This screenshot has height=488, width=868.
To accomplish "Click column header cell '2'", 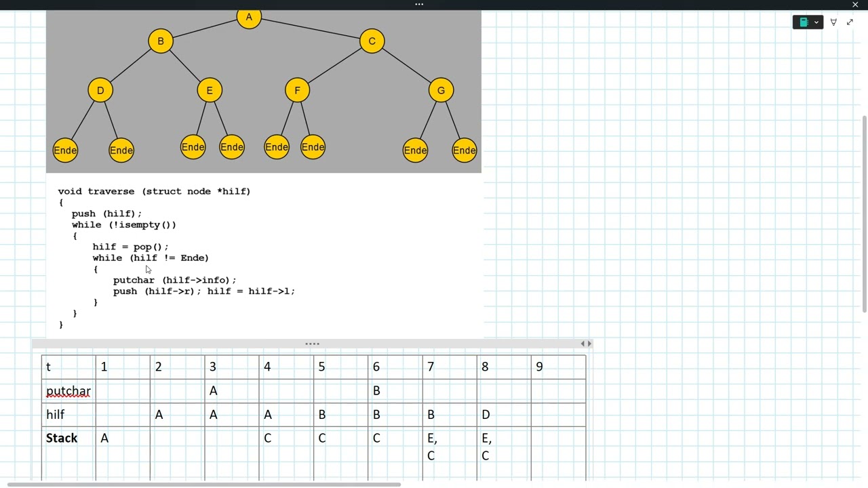I will pos(177,367).
